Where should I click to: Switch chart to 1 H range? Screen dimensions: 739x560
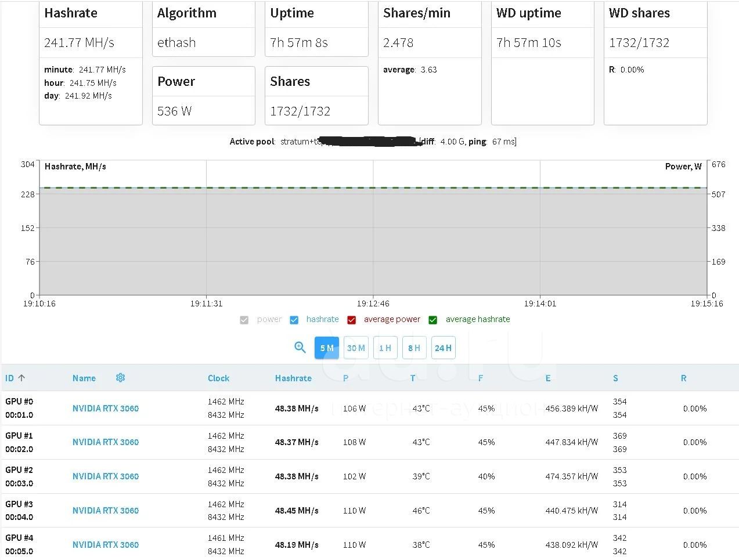(385, 348)
